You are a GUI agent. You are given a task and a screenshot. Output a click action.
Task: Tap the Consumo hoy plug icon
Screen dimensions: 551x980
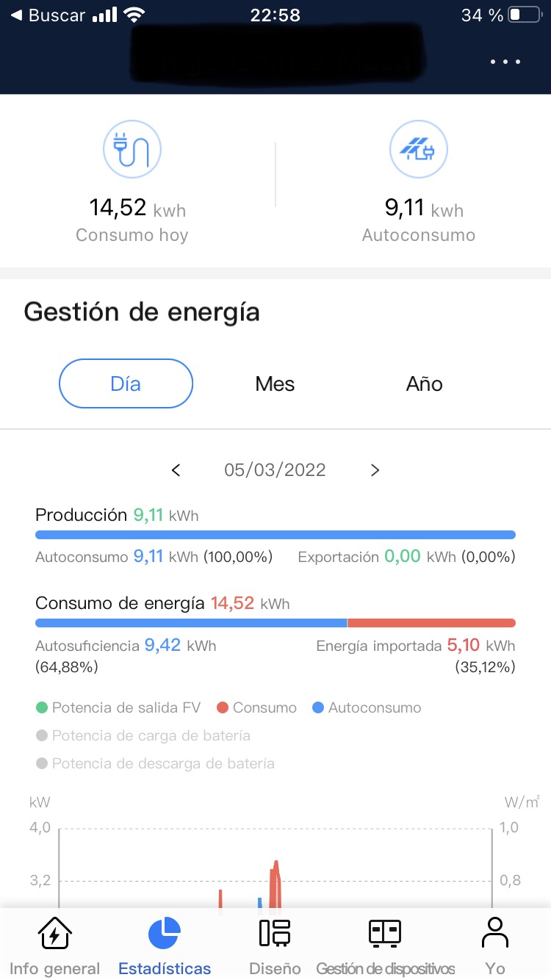132,149
